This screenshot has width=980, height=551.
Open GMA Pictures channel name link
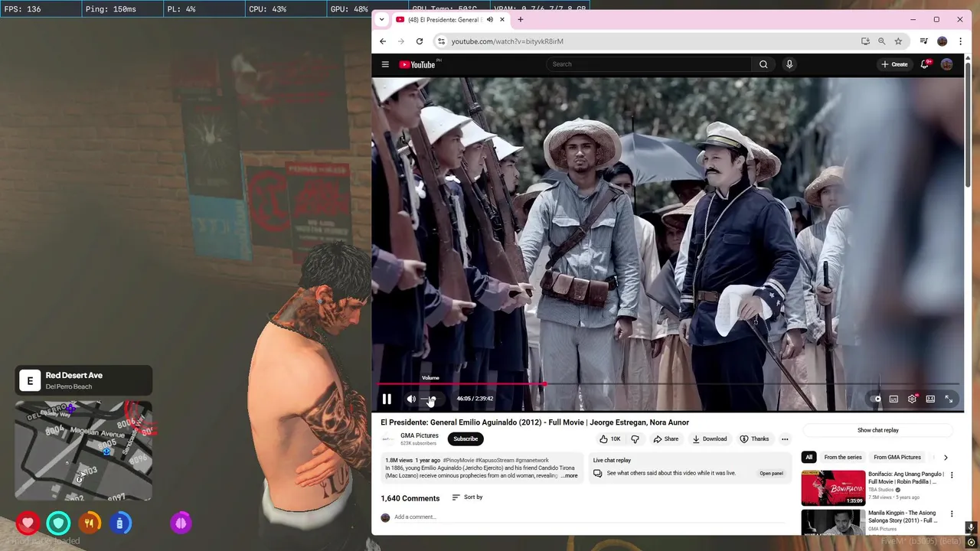tap(420, 435)
